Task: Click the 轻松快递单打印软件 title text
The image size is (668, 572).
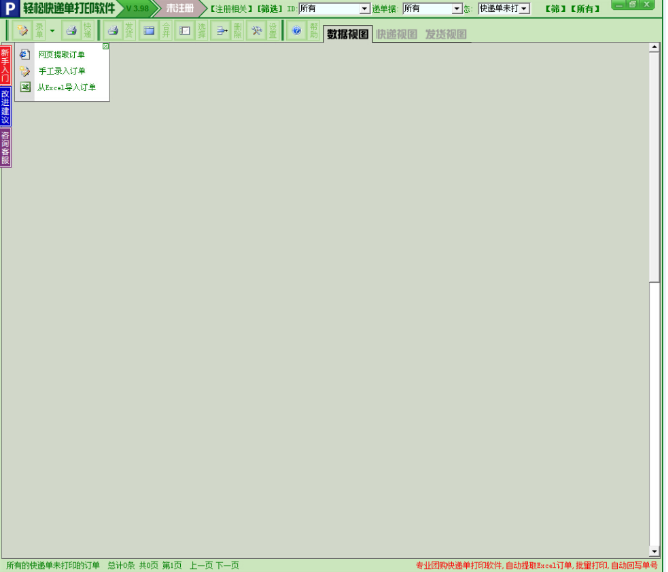Action: tap(69, 9)
